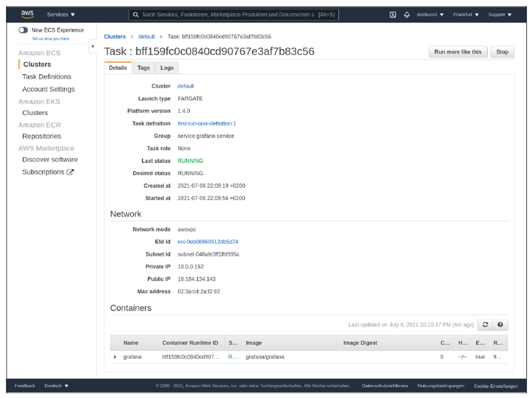532x398 pixels.
Task: Click the green RUNNING last status
Action: [x=191, y=161]
